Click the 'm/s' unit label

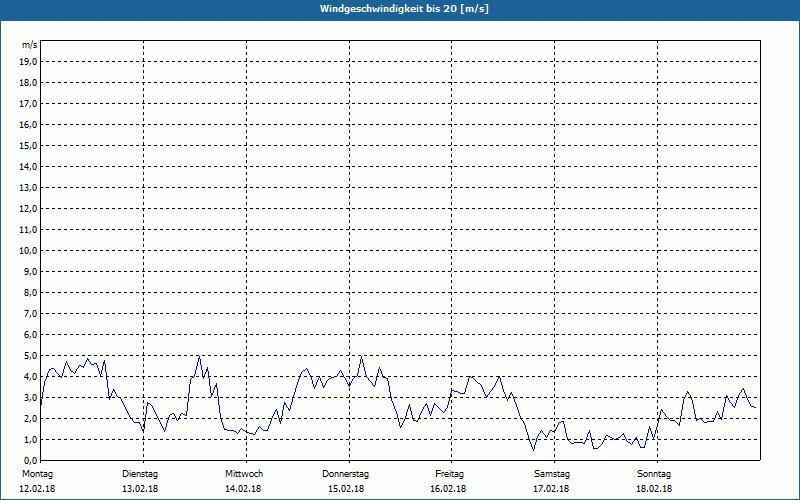pyautogui.click(x=30, y=45)
